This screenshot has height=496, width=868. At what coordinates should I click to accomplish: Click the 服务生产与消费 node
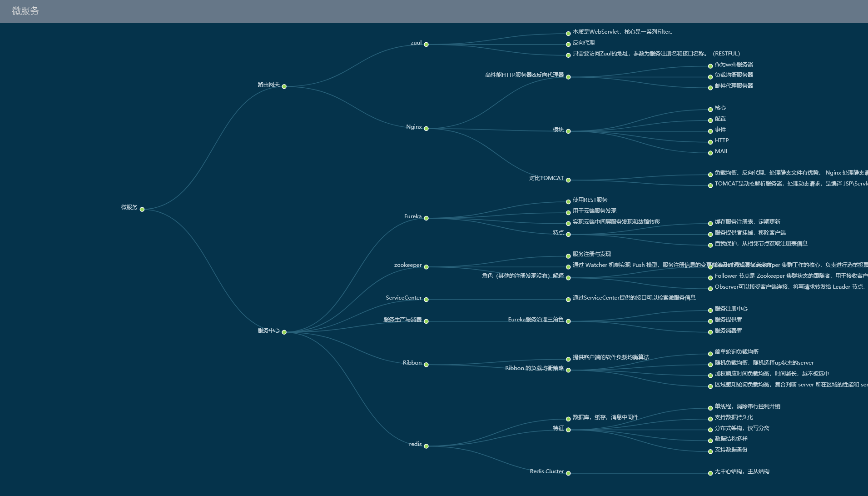pyautogui.click(x=426, y=321)
